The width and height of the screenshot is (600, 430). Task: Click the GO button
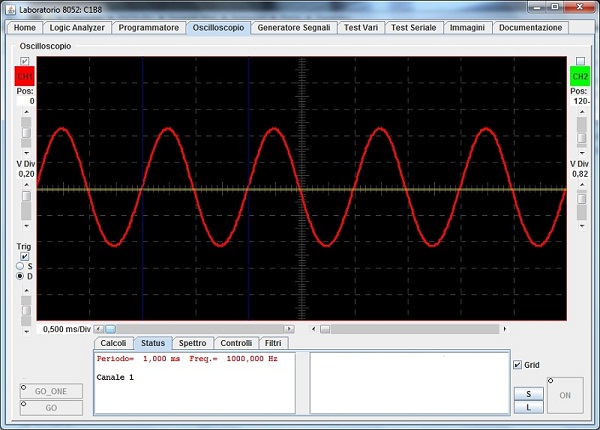[51, 408]
